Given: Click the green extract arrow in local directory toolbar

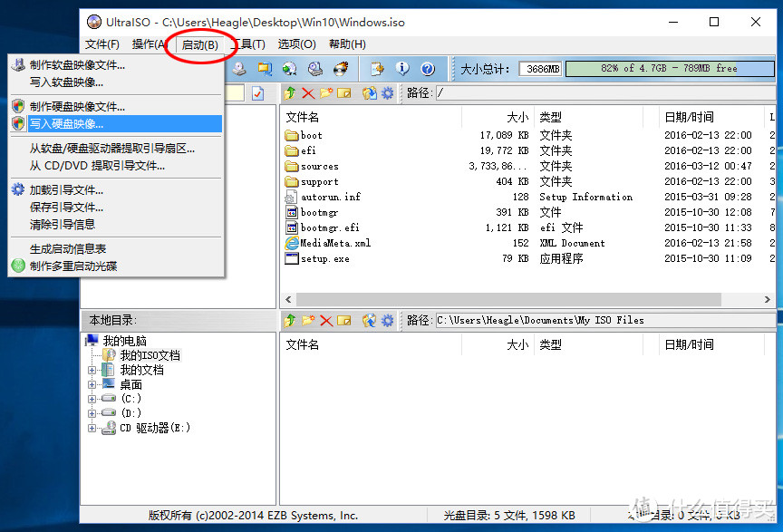Looking at the screenshot, I should pyautogui.click(x=291, y=320).
